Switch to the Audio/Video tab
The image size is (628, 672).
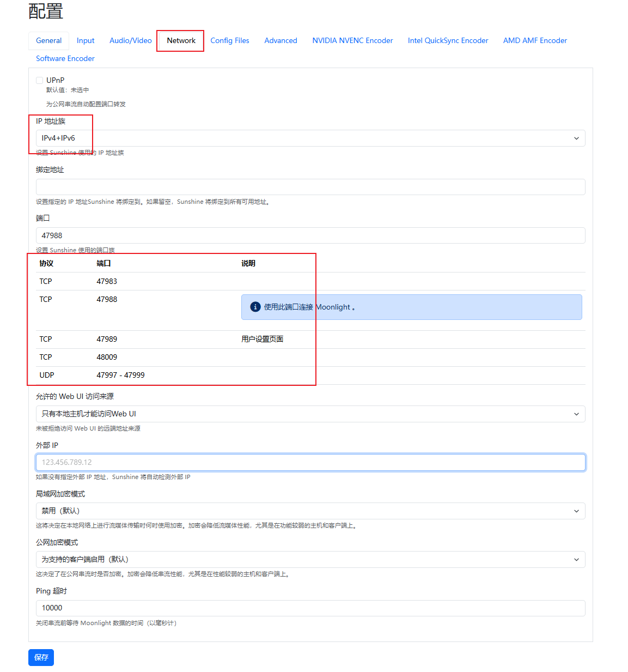coord(131,41)
